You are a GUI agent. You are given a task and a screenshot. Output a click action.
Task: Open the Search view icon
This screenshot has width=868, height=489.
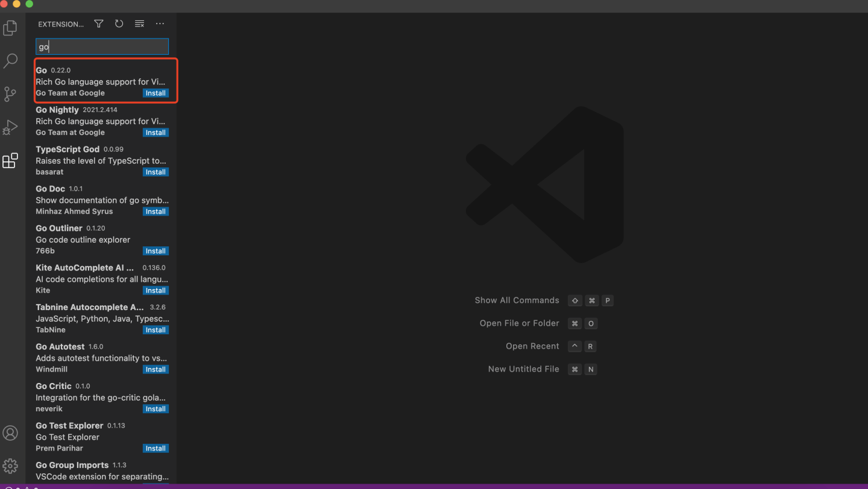point(10,61)
